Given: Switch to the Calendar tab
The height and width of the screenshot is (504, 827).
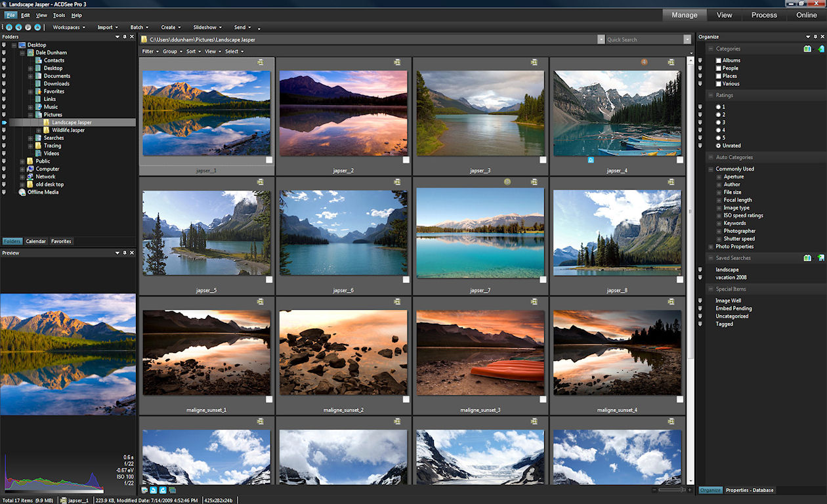Looking at the screenshot, I should (36, 241).
